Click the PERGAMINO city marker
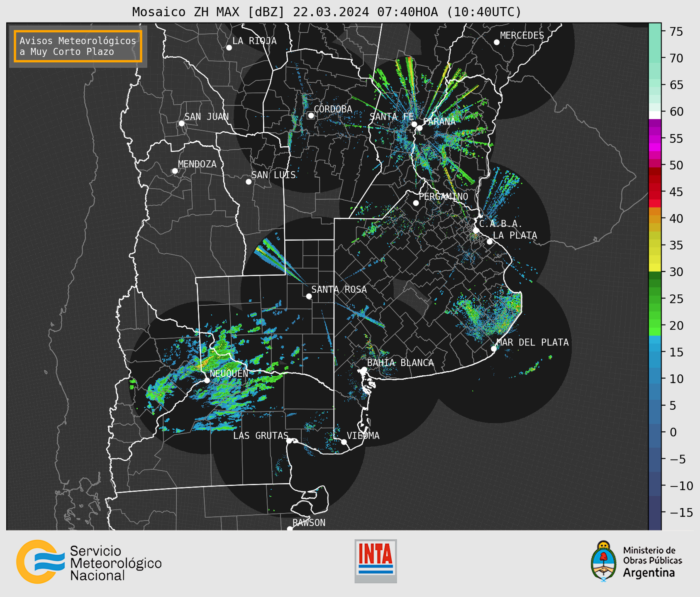 tap(416, 203)
